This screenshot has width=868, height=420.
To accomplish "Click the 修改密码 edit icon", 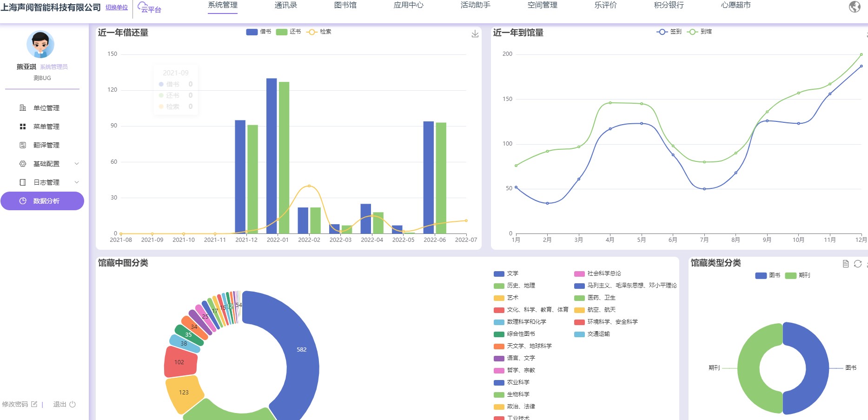I will click(34, 404).
